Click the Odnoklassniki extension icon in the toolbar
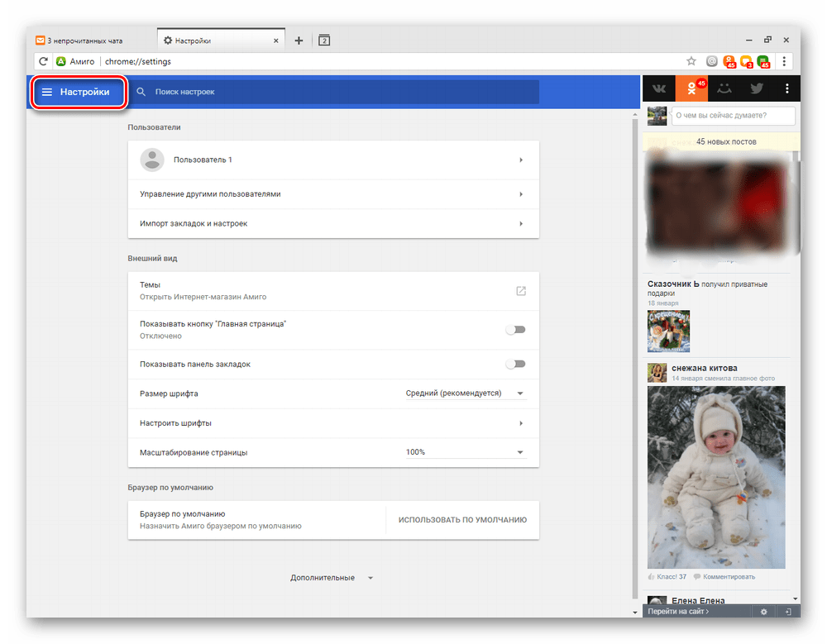Image resolution: width=827 pixels, height=644 pixels. point(729,61)
